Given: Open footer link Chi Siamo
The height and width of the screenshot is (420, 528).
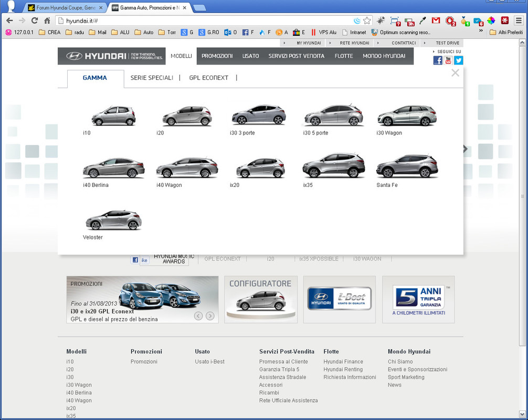Looking at the screenshot, I should point(400,361).
